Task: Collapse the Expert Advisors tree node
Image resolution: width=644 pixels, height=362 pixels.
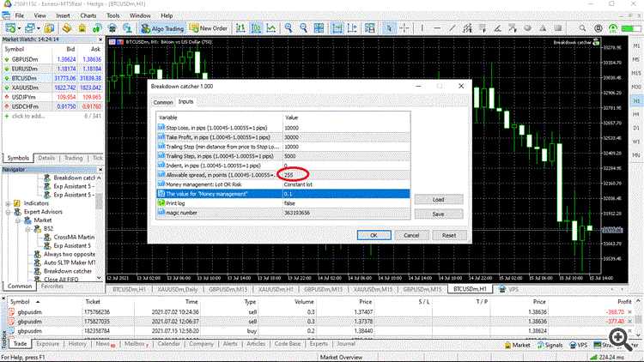Action: click(9, 212)
